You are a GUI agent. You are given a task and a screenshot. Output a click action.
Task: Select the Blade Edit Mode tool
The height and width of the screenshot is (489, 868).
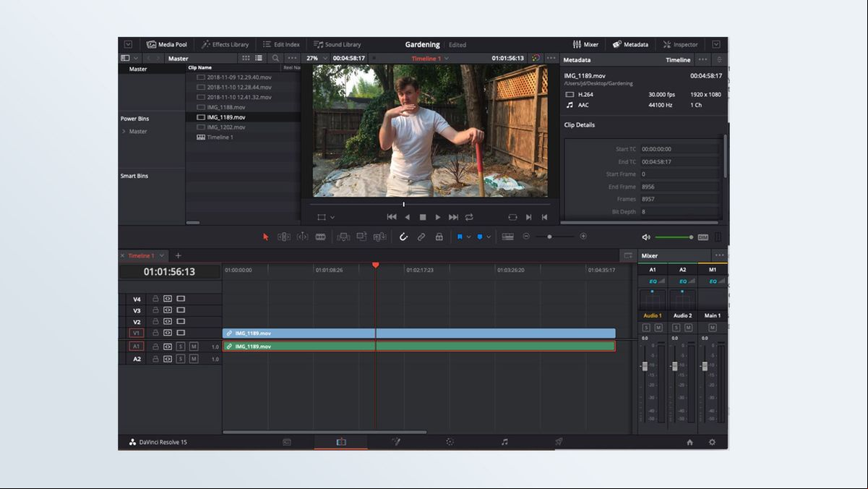click(320, 237)
